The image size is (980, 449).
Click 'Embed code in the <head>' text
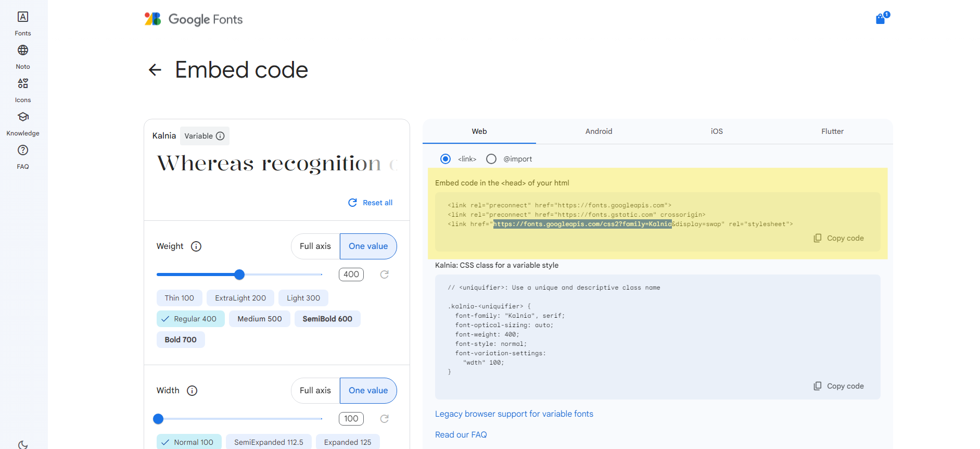pos(502,183)
